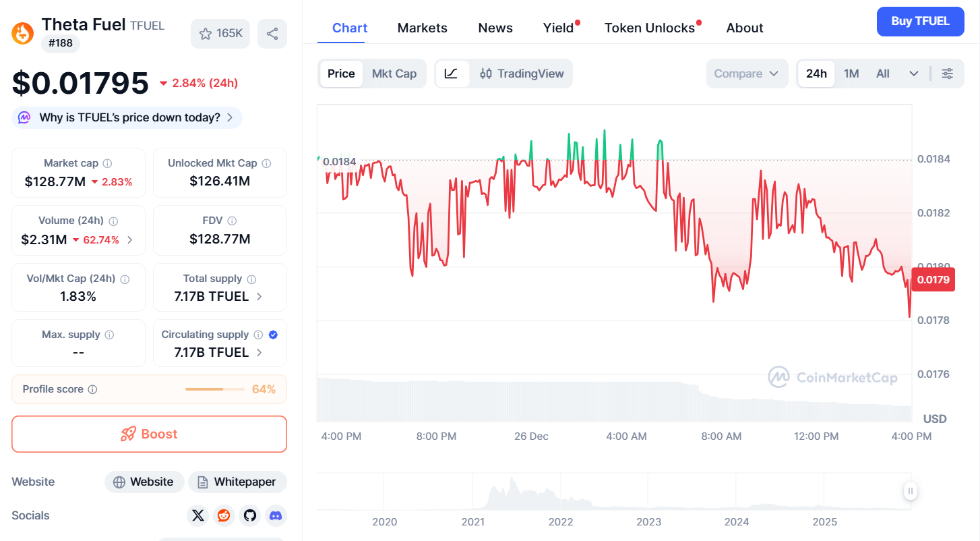Image resolution: width=980 pixels, height=541 pixels.
Task: Select the line chart icon
Action: (452, 74)
